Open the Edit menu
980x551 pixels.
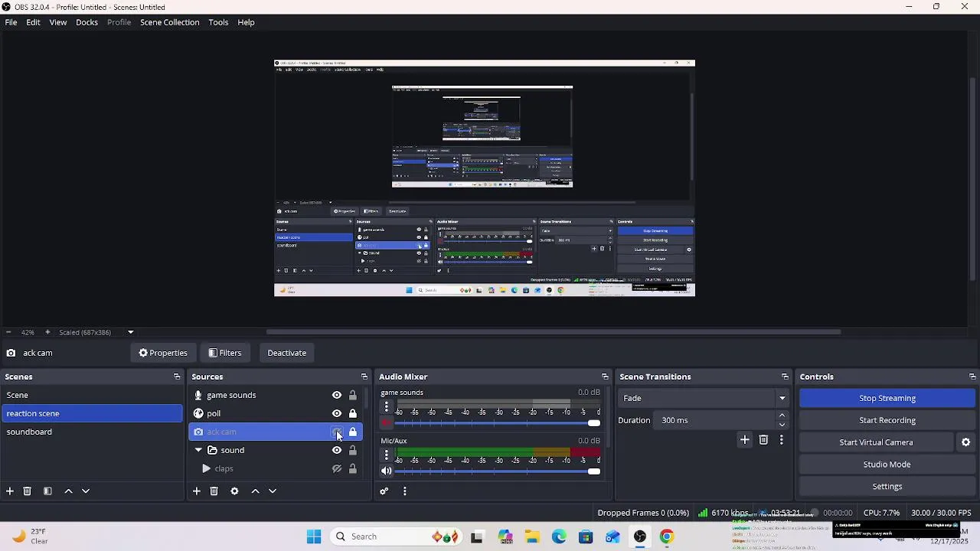34,22
